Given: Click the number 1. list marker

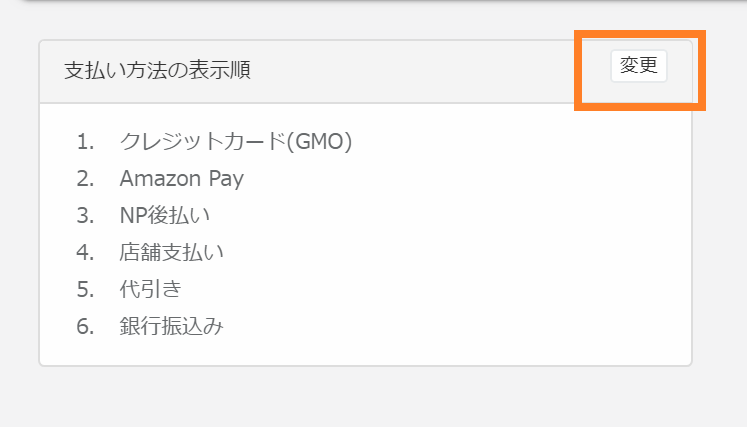Looking at the screenshot, I should (x=85, y=142).
